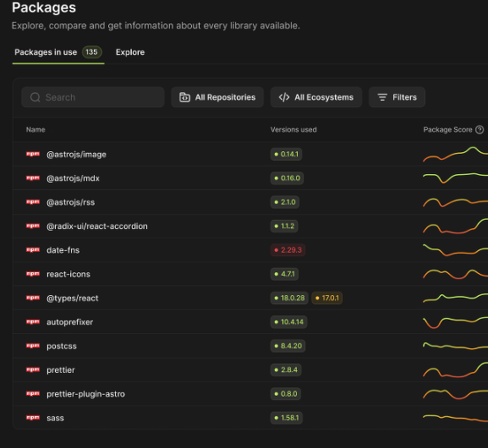
Task: Click the npm icon beside @astrojs/rss
Action: pos(33,202)
